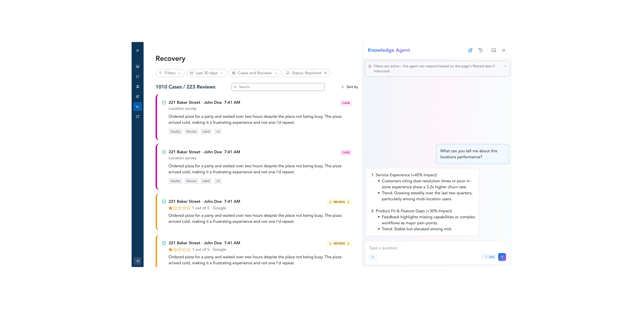Open the Filters dropdown
The height and width of the screenshot is (309, 644).
pyautogui.click(x=170, y=73)
